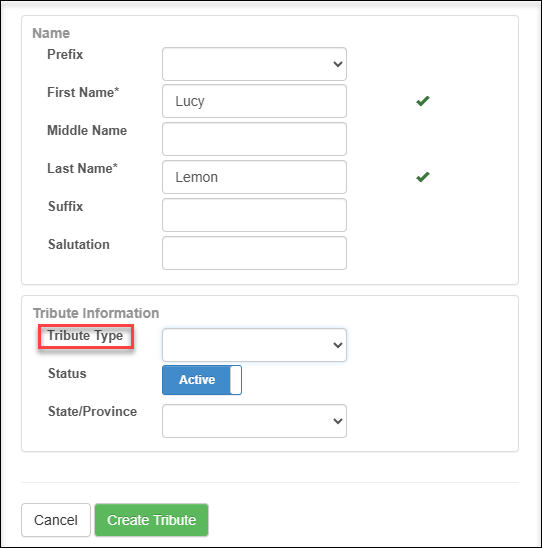
Task: Open the Prefix dropdown
Action: click(254, 64)
